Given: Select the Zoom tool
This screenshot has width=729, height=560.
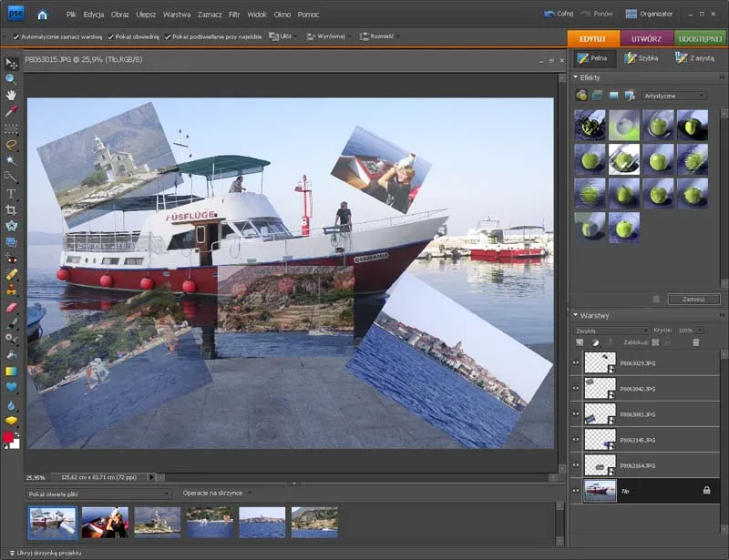Looking at the screenshot, I should (11, 80).
